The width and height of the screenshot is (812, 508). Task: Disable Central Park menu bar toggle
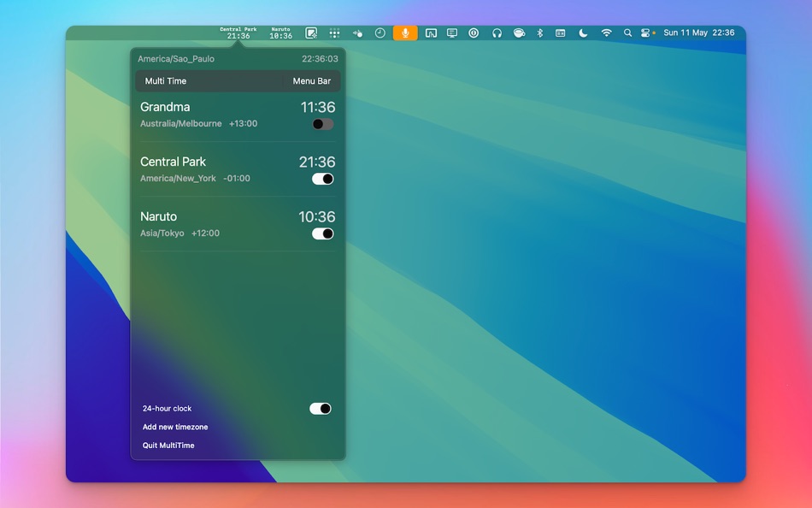point(322,179)
